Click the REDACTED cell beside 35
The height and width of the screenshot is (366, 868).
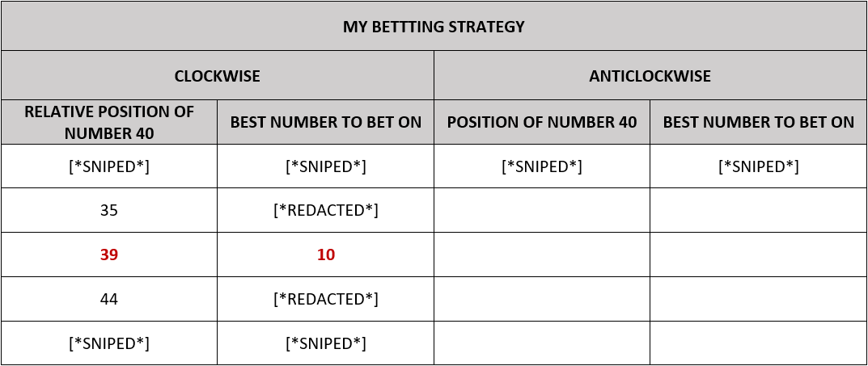tap(325, 210)
